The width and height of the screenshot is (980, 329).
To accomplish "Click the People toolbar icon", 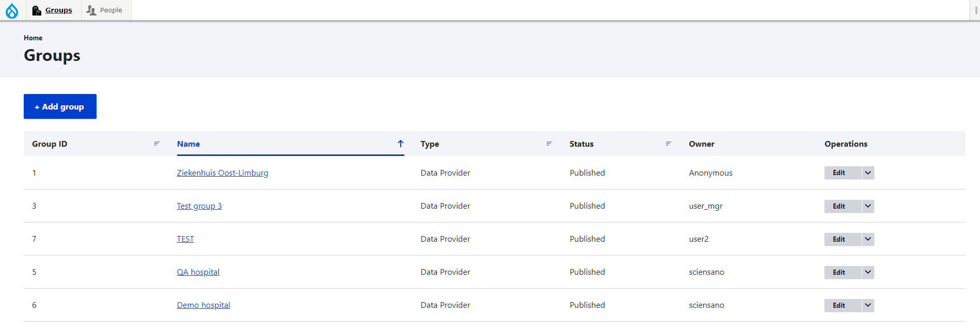I will pyautogui.click(x=91, y=10).
